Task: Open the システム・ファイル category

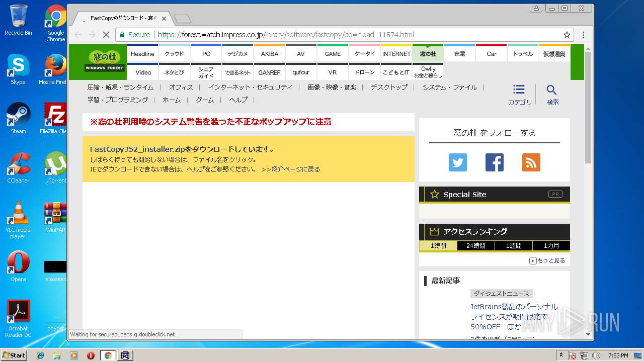Action: 449,87
